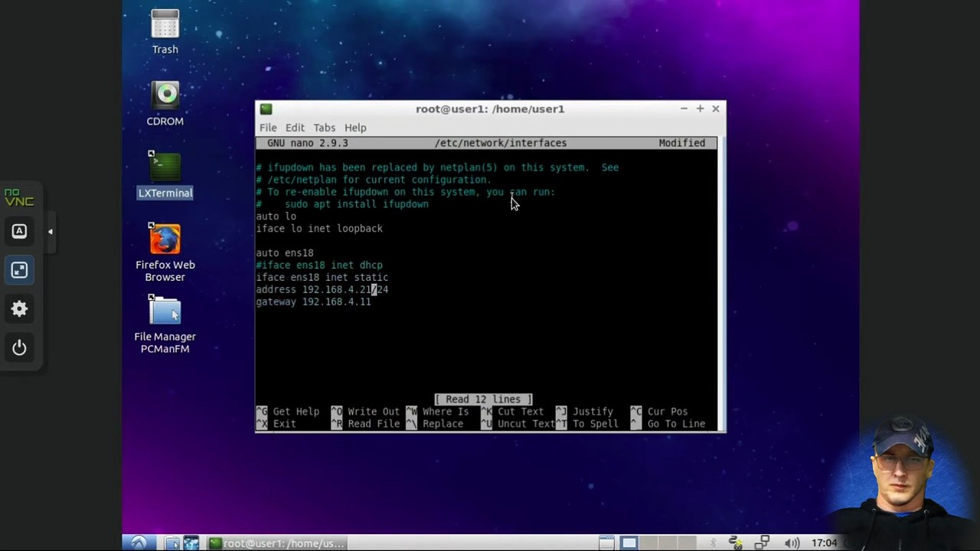Screen dimensions: 980x551
Task: Close the LXTerminal window
Action: coord(716,109)
